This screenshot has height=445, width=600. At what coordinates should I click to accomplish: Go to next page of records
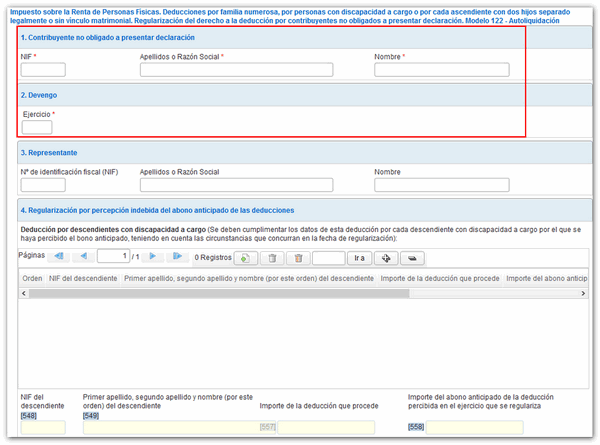[x=153, y=257]
